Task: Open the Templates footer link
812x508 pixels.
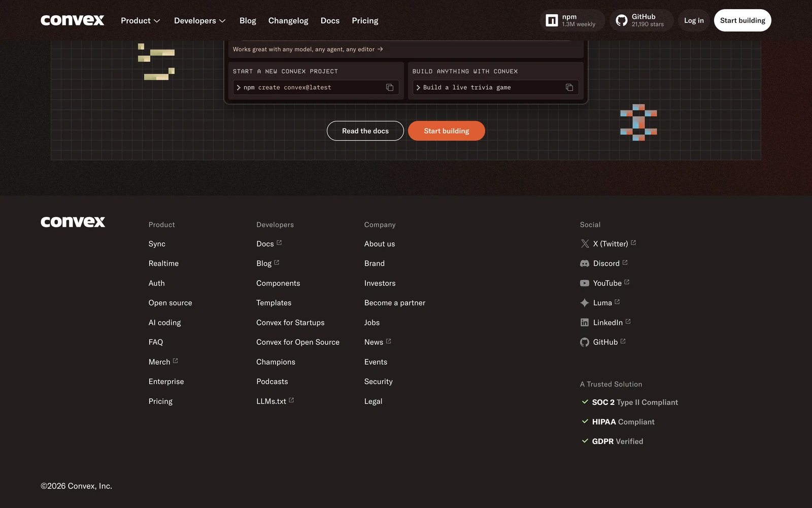Action: [x=274, y=303]
